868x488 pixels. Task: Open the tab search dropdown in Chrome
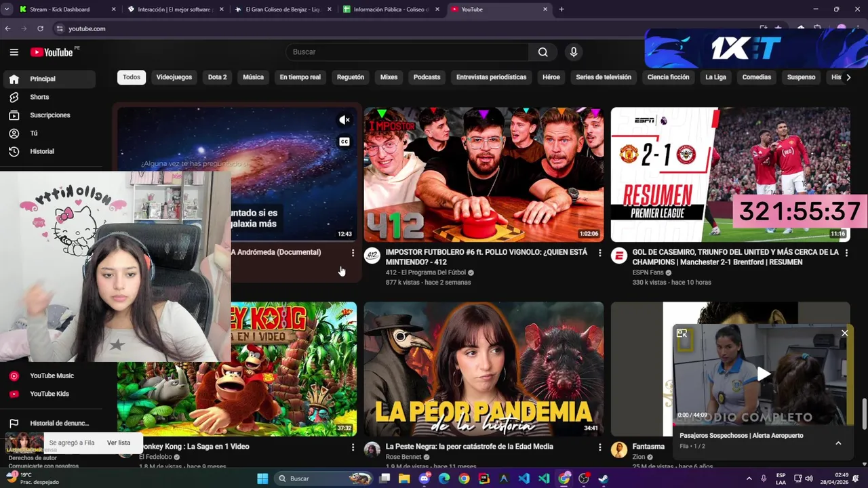pyautogui.click(x=7, y=9)
